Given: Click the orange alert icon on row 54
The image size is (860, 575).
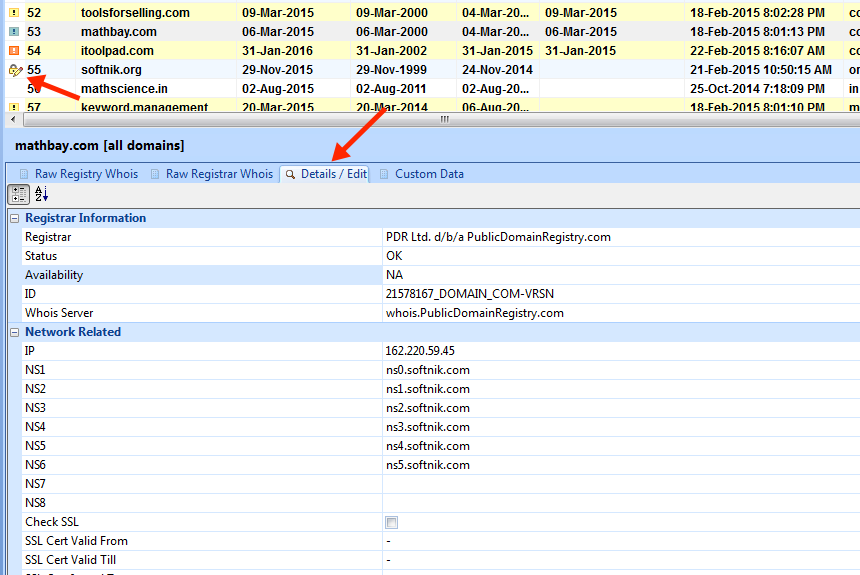Looking at the screenshot, I should point(14,50).
